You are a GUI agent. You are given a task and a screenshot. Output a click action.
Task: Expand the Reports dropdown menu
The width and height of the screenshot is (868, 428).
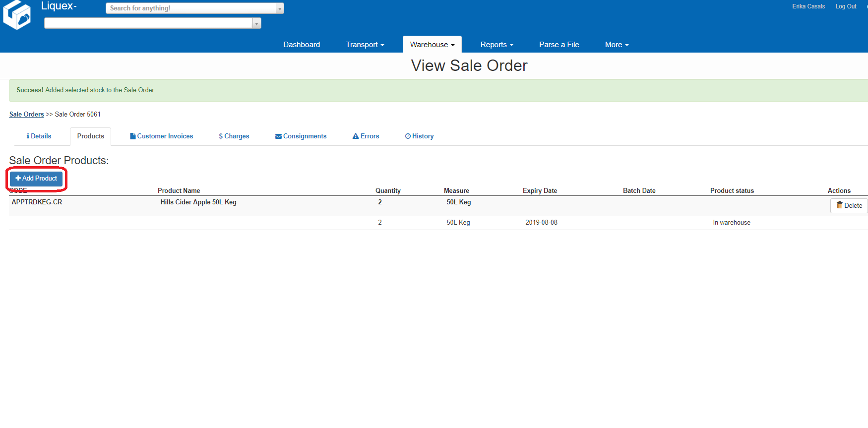pyautogui.click(x=496, y=45)
